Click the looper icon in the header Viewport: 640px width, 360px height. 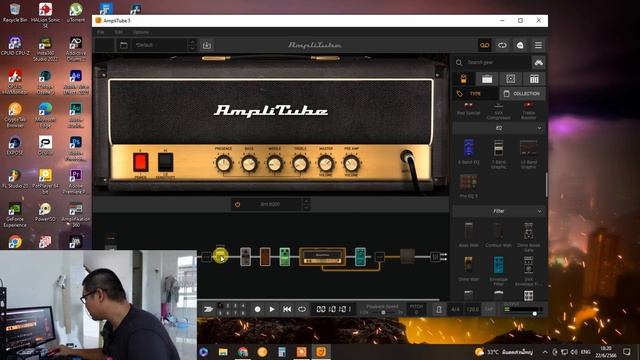[x=502, y=45]
